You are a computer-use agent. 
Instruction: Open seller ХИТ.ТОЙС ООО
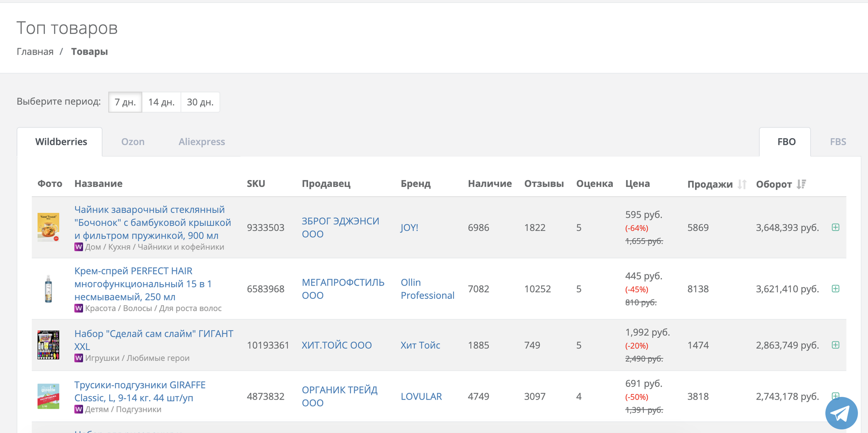coord(337,345)
